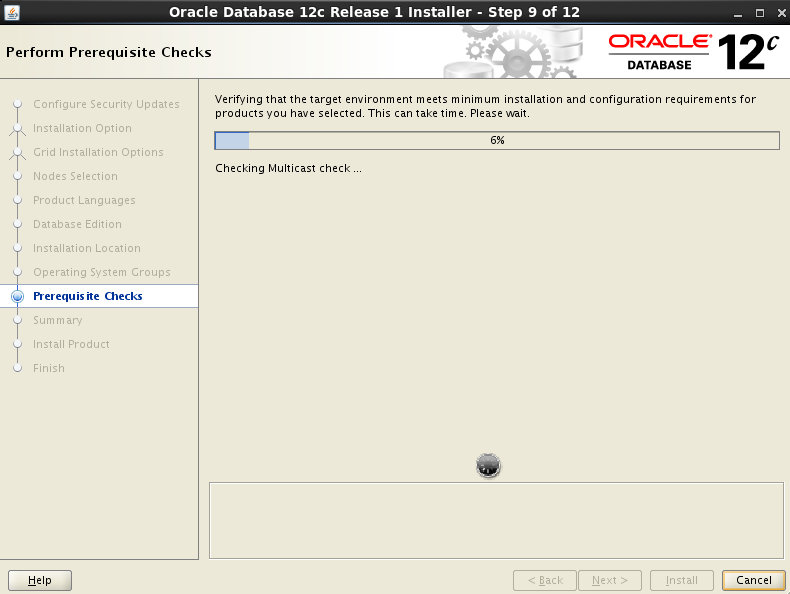Click the Prerequisite Checks step bullet icon
790x594 pixels.
click(18, 296)
